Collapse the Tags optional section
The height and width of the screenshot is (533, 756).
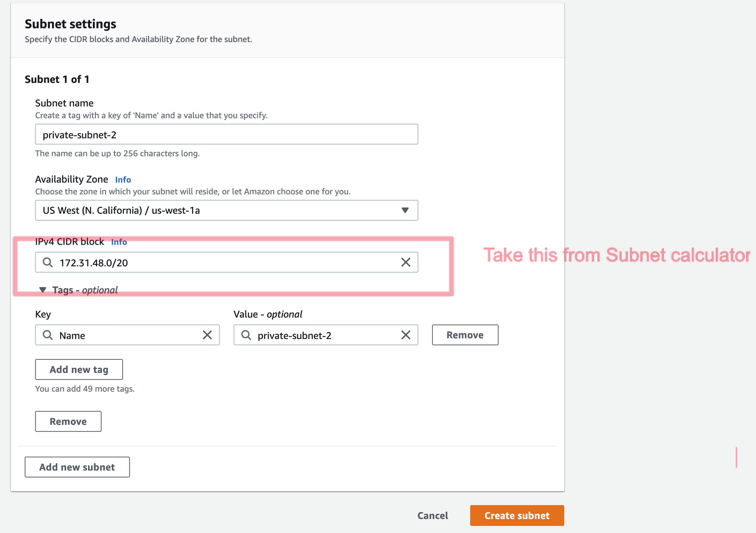click(x=43, y=290)
